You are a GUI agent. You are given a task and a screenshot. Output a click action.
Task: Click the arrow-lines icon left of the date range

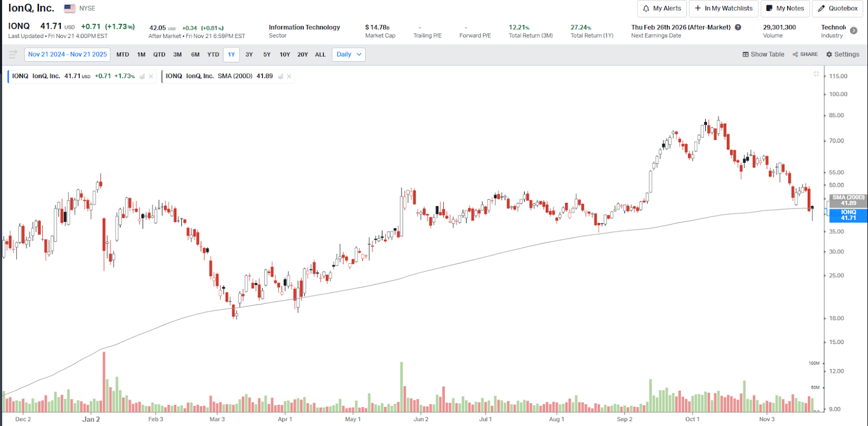coord(13,54)
